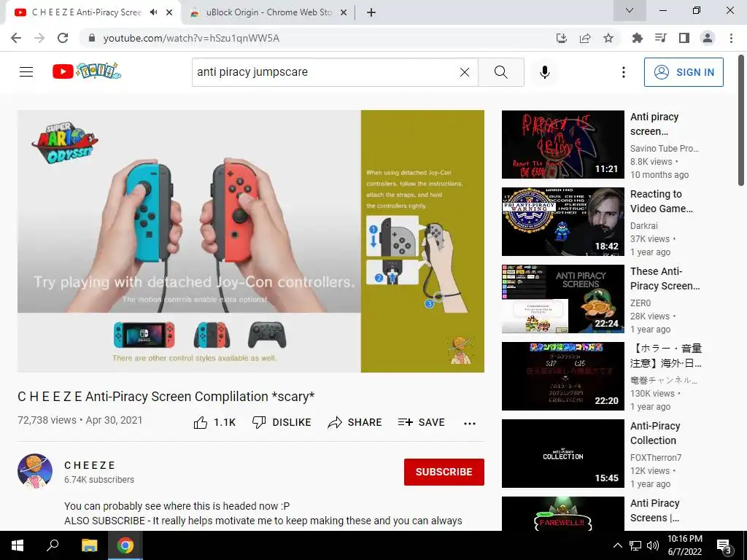The height and width of the screenshot is (560, 747).
Task: Open YouTube settings three-dot menu
Action: click(x=623, y=72)
